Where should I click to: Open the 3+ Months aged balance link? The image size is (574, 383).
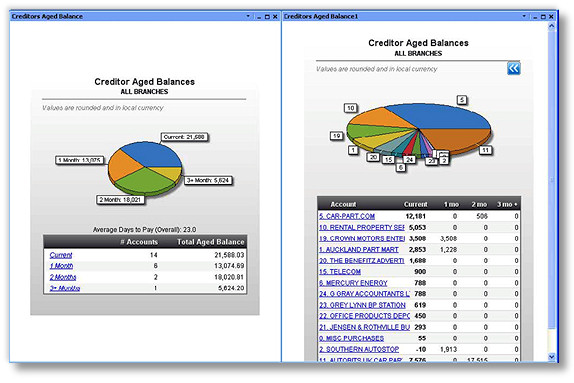coord(65,288)
